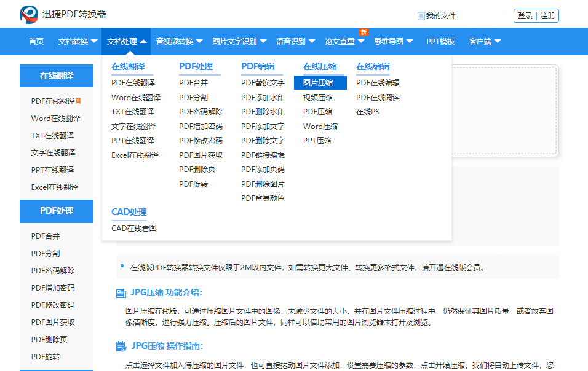Click PDF增加密码 in the dropdown menu
The height and width of the screenshot is (371, 588).
[201, 126]
